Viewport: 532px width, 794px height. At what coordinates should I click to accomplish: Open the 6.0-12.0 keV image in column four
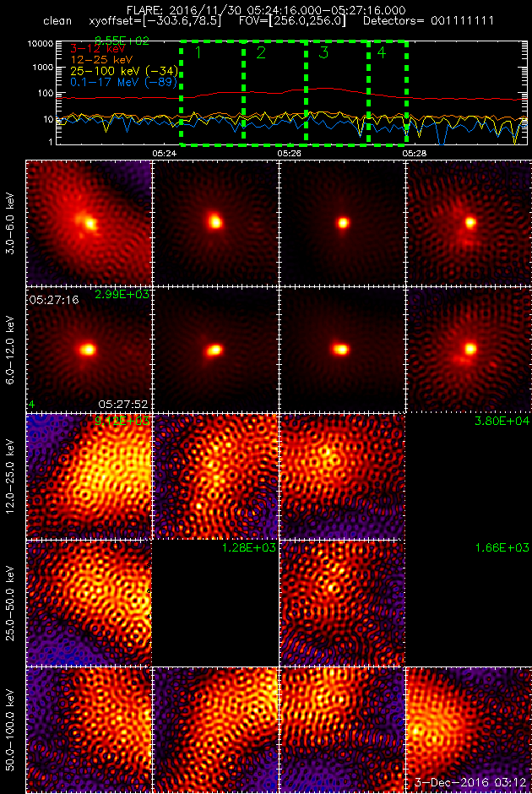[470, 350]
